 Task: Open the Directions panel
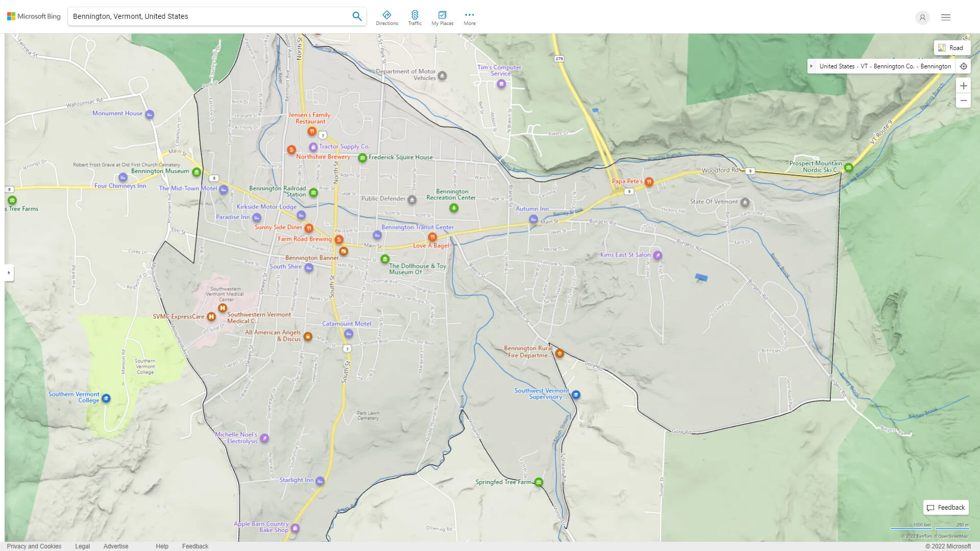coord(387,17)
